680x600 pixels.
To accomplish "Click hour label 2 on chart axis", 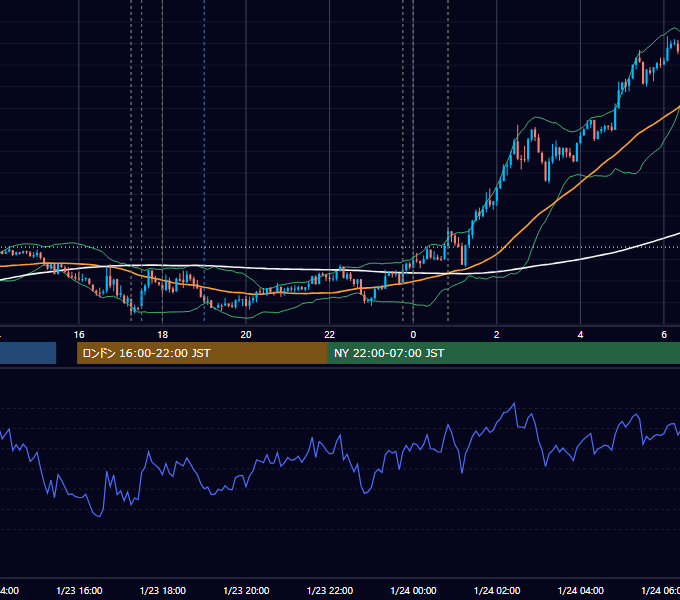I will click(497, 335).
